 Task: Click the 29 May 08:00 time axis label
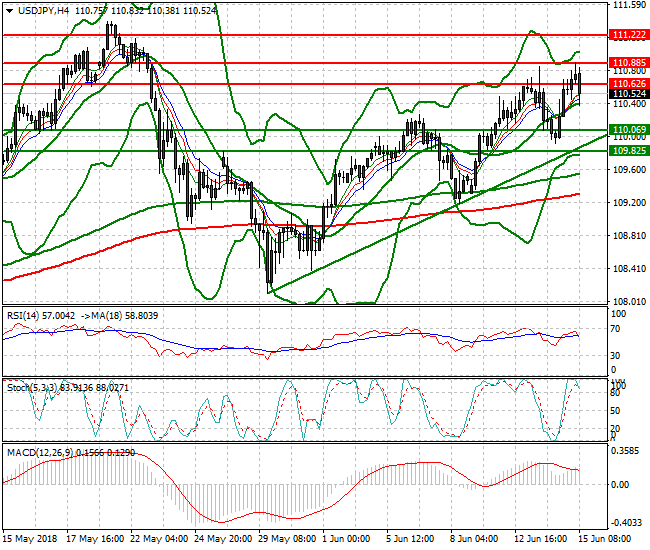(x=287, y=539)
